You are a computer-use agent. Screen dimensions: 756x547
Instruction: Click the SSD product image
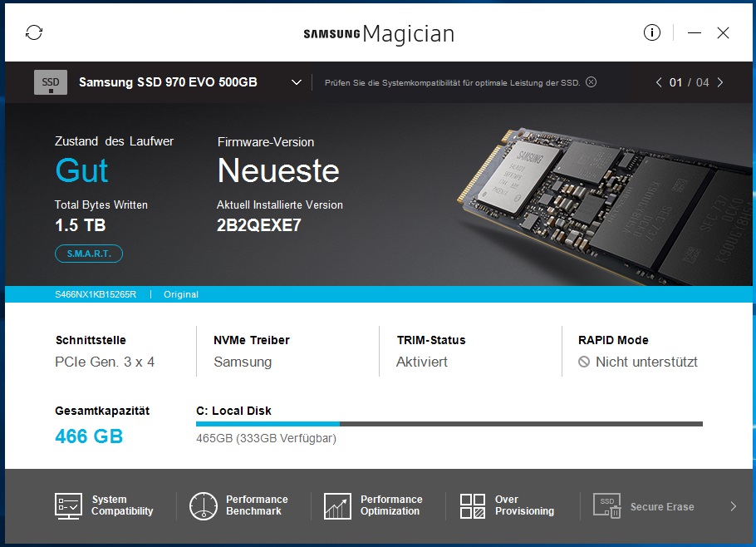(605, 205)
